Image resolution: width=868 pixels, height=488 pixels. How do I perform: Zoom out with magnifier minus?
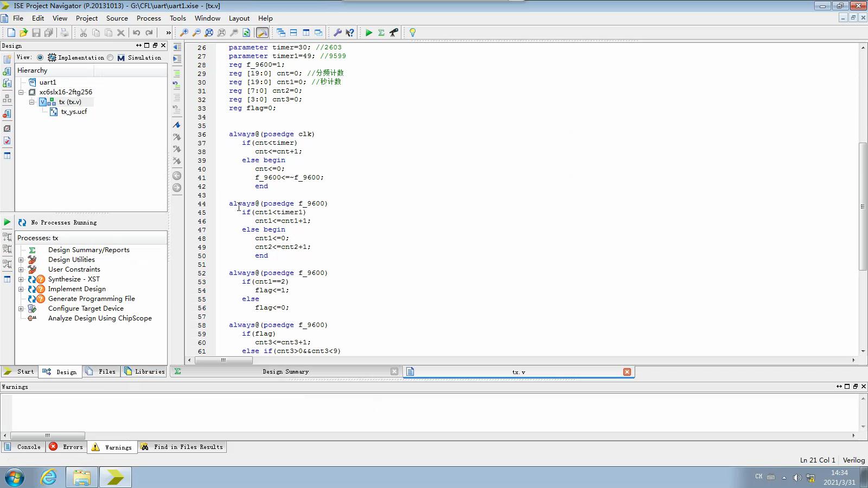tap(196, 33)
